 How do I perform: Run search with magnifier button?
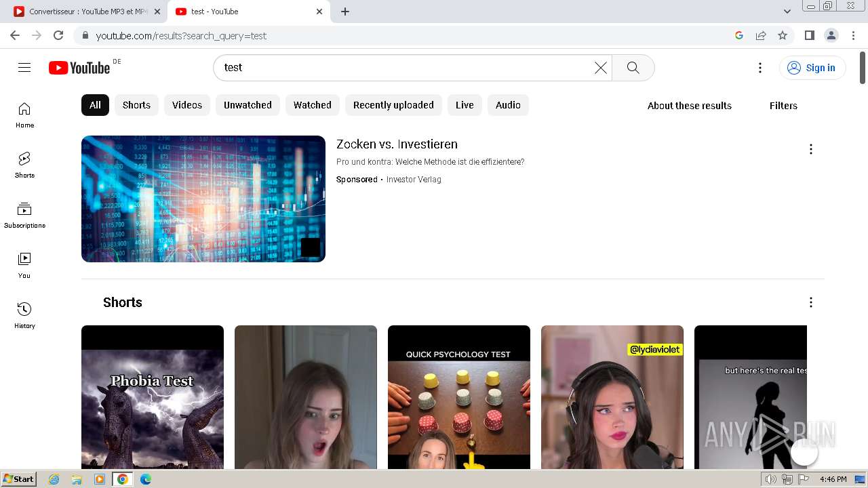(633, 68)
